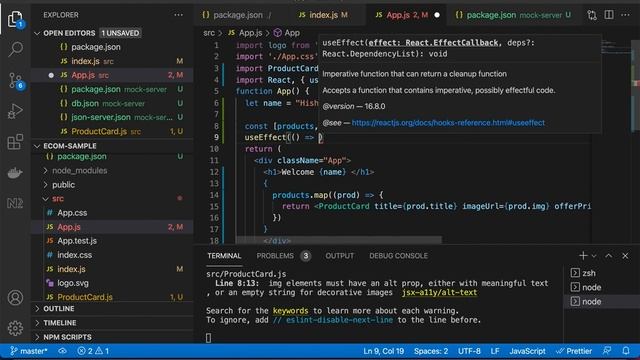Click the jsx-a11y/alt-text rule link
The width and height of the screenshot is (640, 360).
point(439,293)
